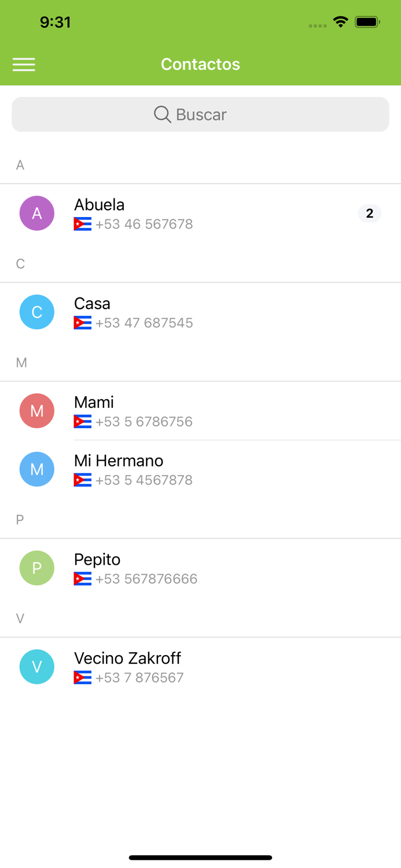Screen dimensions: 401x868
Task: Select the Casa contact avatar
Action: coord(36,312)
